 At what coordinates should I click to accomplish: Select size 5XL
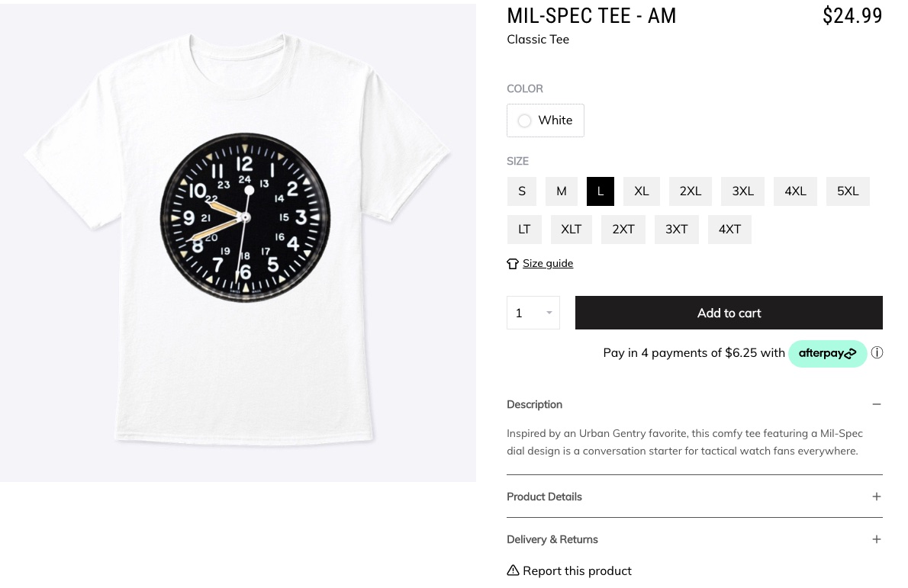(847, 191)
